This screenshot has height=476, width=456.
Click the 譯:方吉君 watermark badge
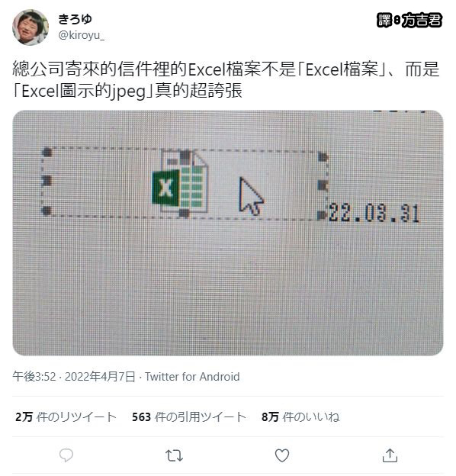click(x=409, y=21)
